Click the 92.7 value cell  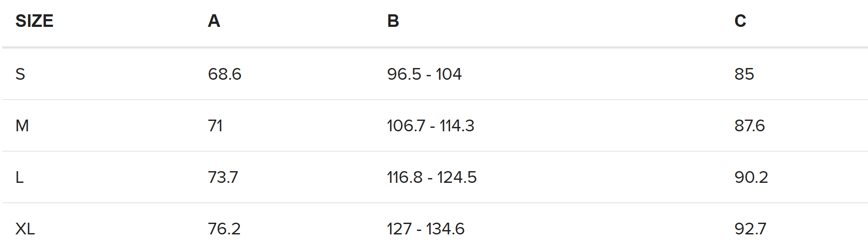pyautogui.click(x=750, y=229)
